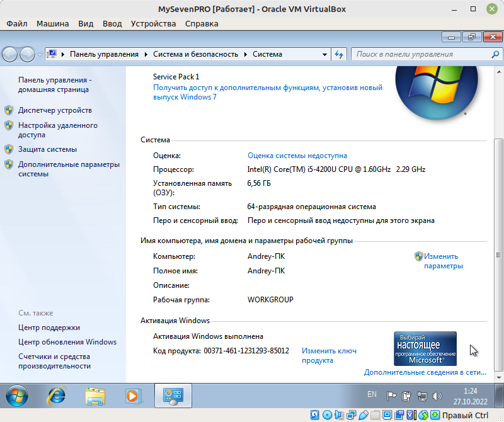Screen dimensions: 504x422
Task: Click the scrollbar down arrow
Action: [x=498, y=378]
